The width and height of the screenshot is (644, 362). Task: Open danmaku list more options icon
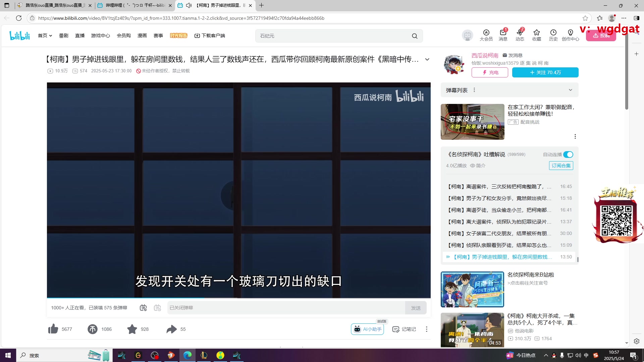point(474,90)
